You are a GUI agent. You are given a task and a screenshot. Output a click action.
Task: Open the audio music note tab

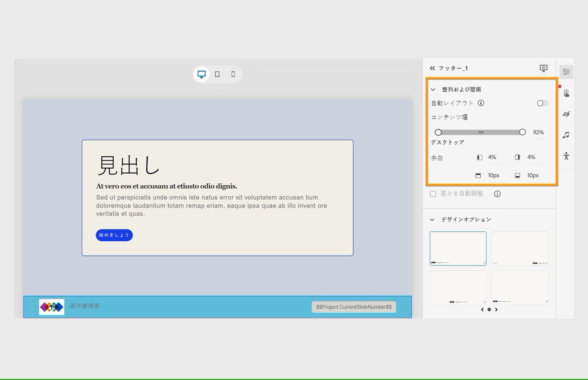point(566,135)
